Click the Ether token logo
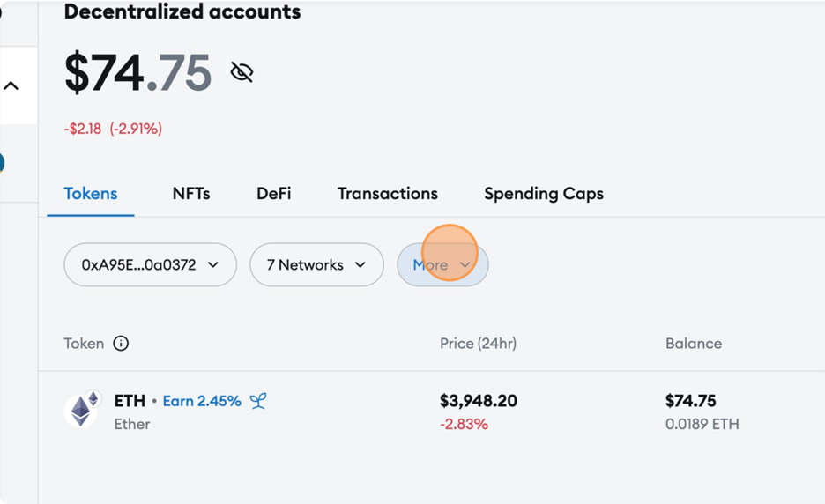 80,411
